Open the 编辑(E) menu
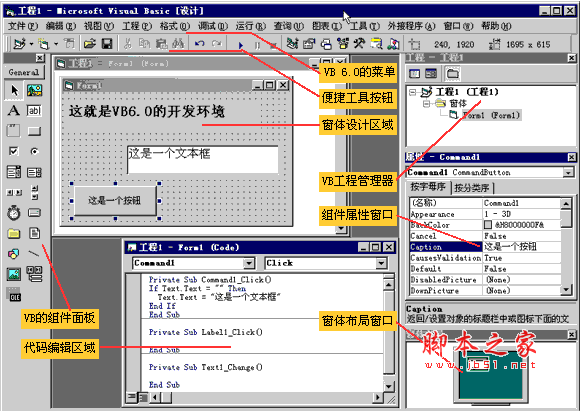583x411 pixels. click(x=61, y=26)
